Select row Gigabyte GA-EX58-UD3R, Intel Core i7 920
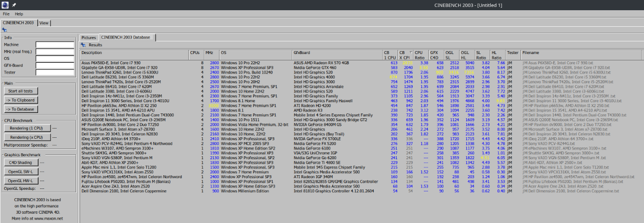 tap(361, 67)
